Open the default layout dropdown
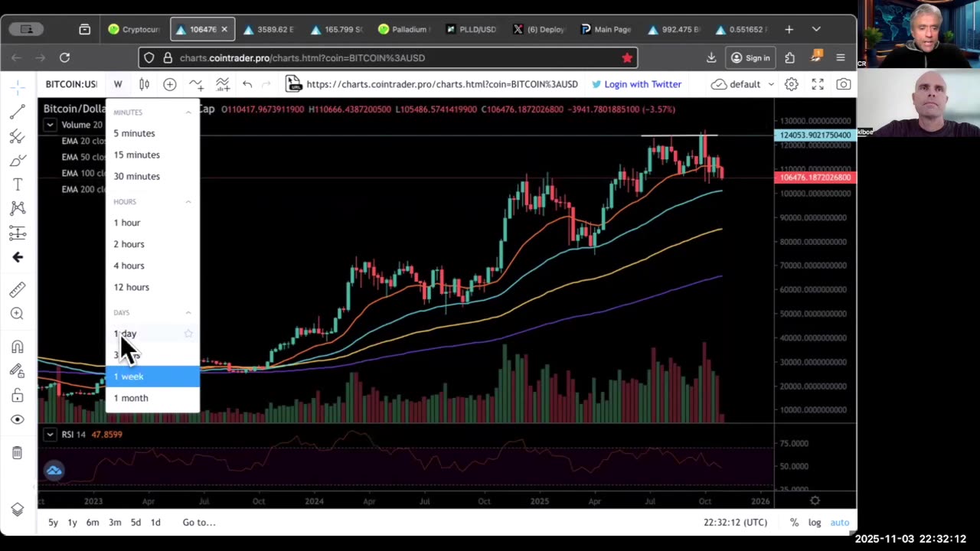This screenshot has height=551, width=980. point(743,84)
